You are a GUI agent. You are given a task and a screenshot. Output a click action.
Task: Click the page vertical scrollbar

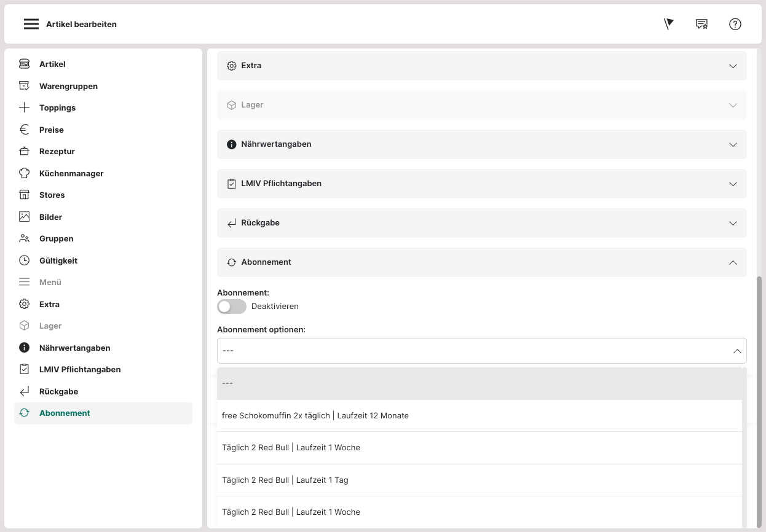point(760,399)
